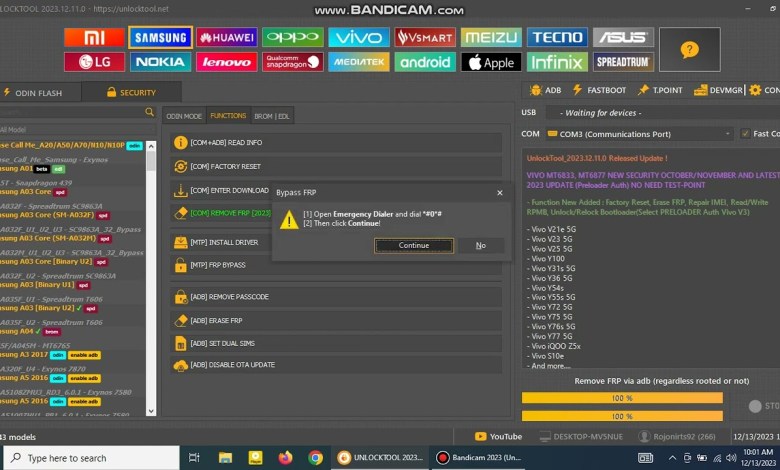Open the Apple brand section
Image resolution: width=780 pixels, height=470 pixels.
point(490,62)
